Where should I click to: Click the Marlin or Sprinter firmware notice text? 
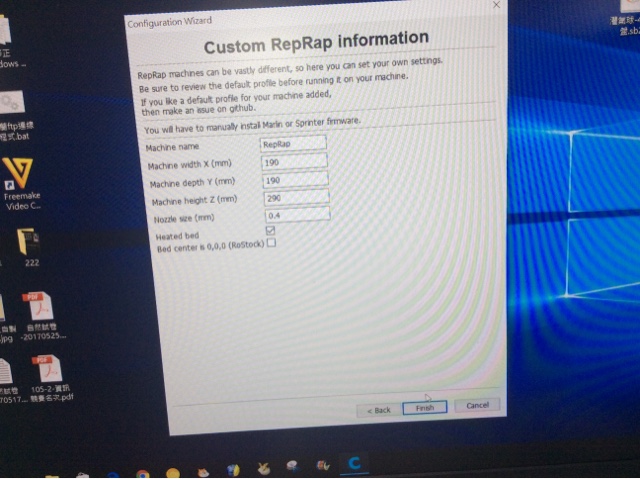click(x=253, y=125)
